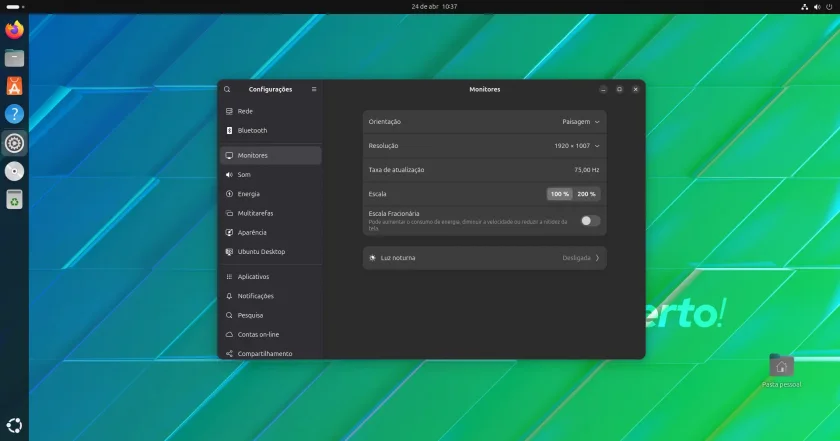Click the night light icon beside Luz noturna
Viewport: 840px width, 441px height.
373,258
